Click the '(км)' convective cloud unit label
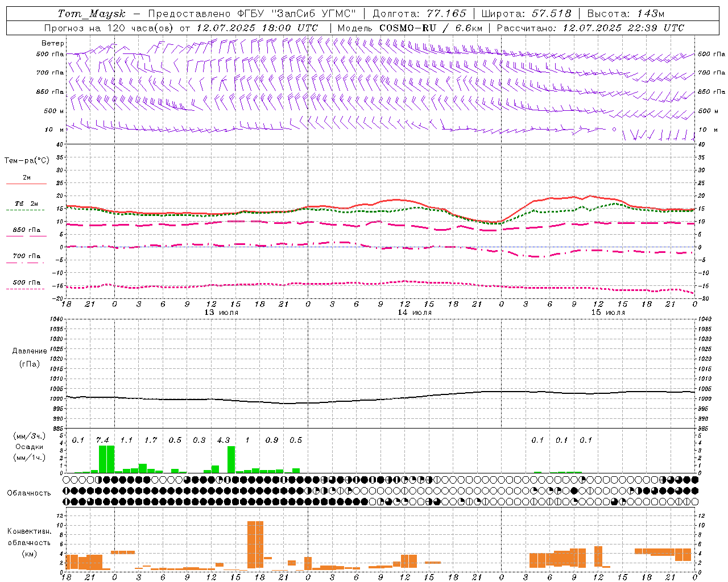The width and height of the screenshot is (728, 582). 30,554
